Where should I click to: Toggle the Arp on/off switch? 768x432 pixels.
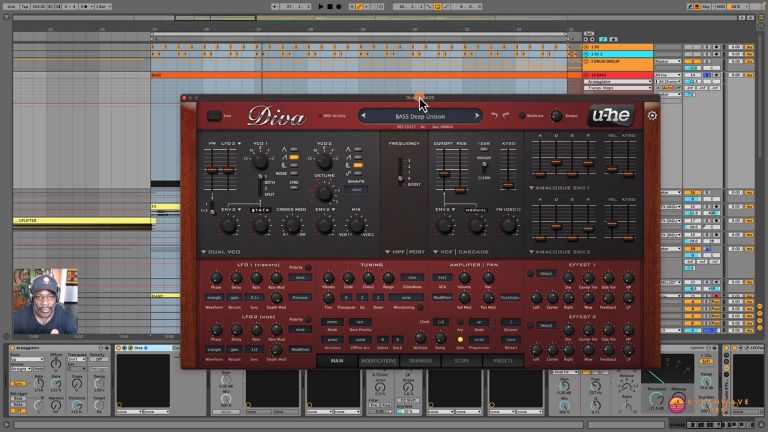tap(460, 322)
